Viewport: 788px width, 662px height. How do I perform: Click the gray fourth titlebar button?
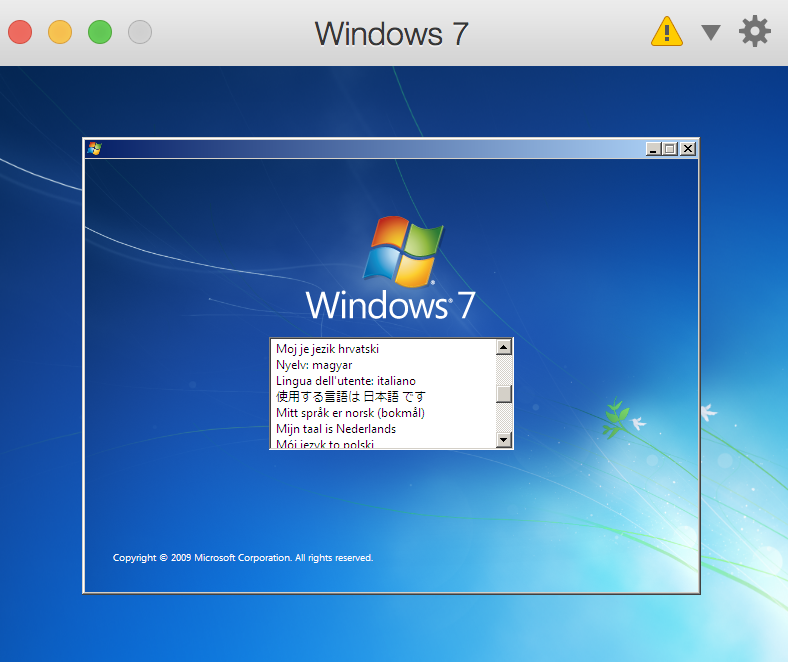(x=140, y=32)
